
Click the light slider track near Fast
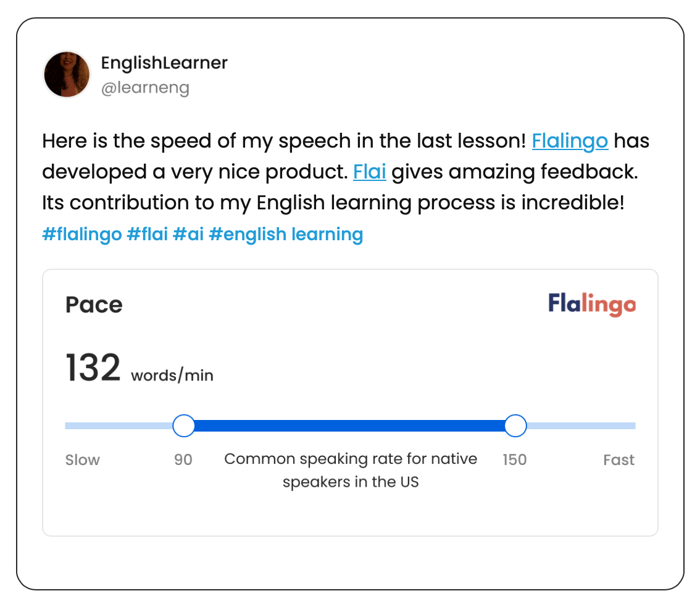(581, 426)
